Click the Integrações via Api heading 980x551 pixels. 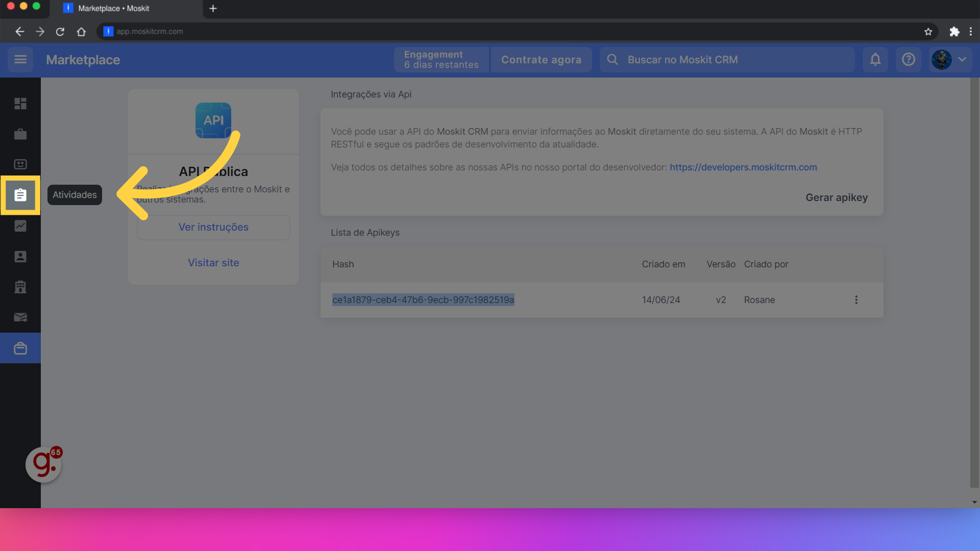pos(371,94)
